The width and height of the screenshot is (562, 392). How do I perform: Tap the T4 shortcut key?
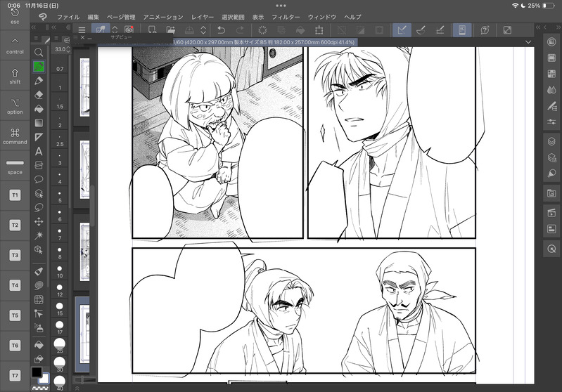[x=15, y=285]
